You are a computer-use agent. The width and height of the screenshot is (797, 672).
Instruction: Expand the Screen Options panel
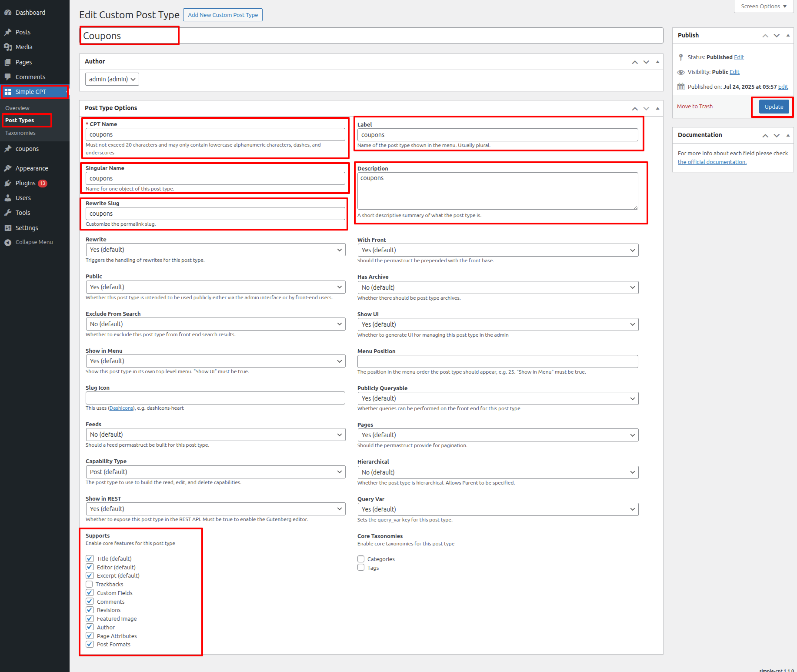(763, 7)
